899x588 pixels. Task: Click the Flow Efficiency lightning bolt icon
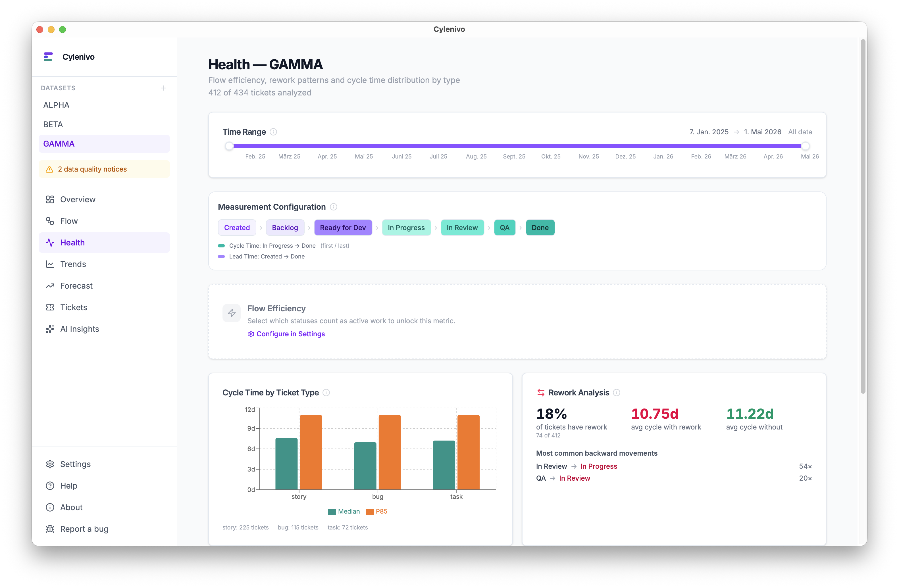pos(232,313)
